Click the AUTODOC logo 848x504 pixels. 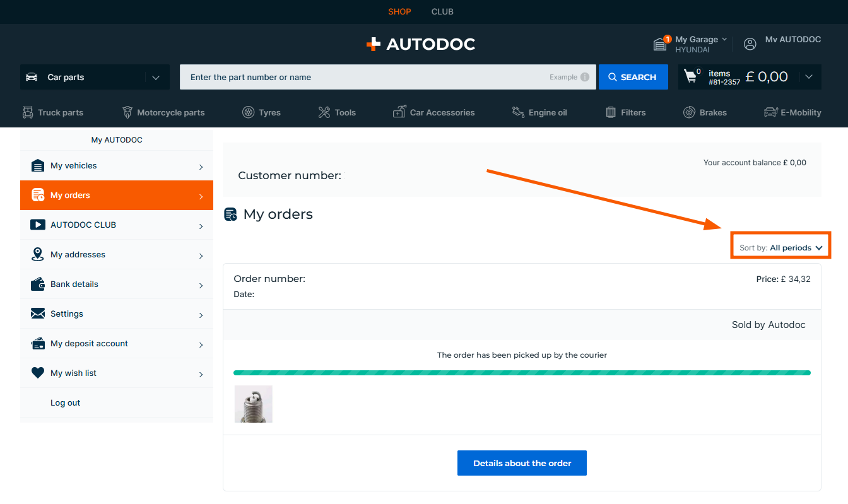click(x=421, y=44)
